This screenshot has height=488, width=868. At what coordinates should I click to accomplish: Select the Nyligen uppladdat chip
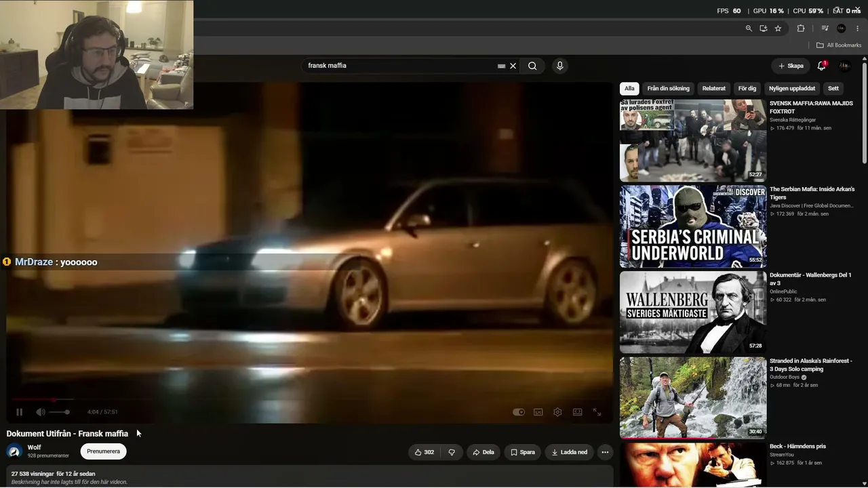792,88
